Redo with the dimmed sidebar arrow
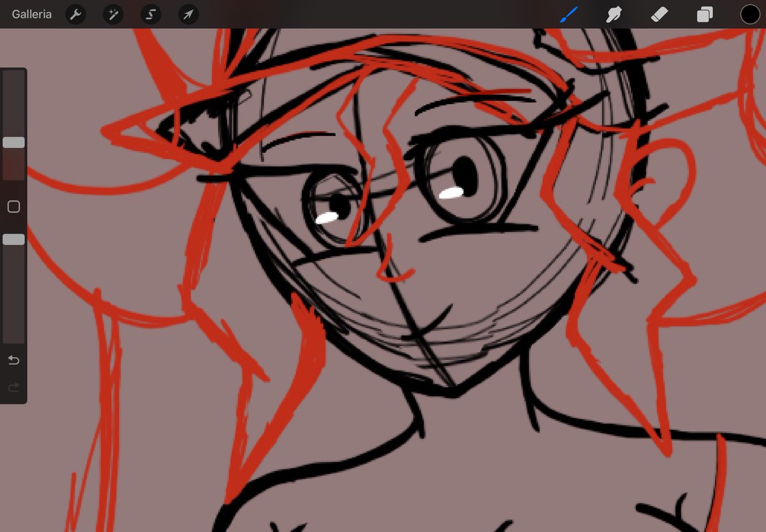Screen dimensions: 766x532 coord(13,387)
